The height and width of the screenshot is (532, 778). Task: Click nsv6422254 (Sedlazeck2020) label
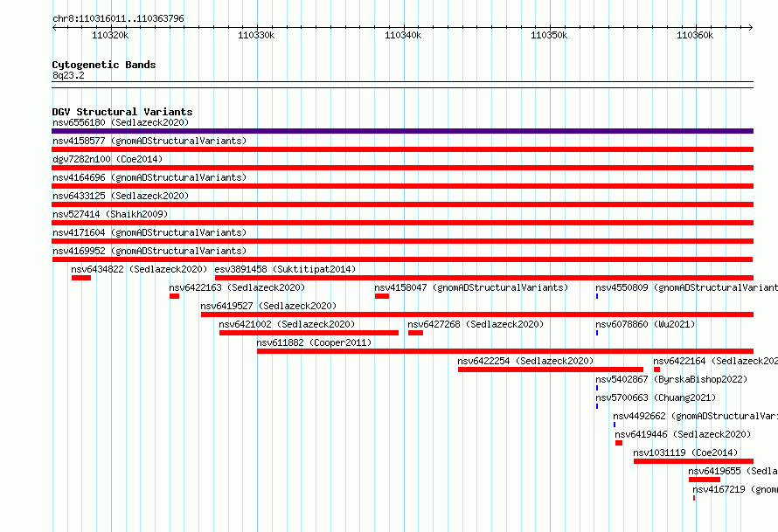point(525,361)
